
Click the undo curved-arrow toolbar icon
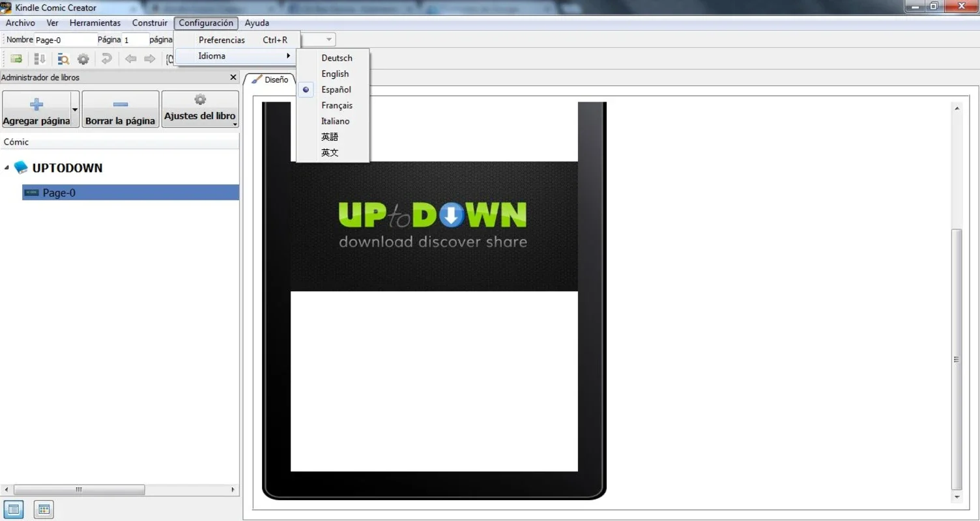point(107,59)
